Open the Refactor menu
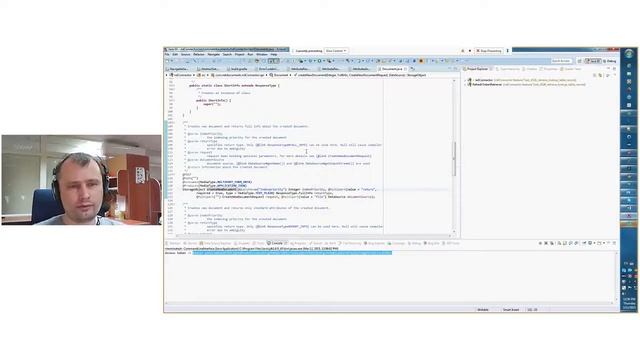The height and width of the screenshot is (360, 640). (199, 54)
